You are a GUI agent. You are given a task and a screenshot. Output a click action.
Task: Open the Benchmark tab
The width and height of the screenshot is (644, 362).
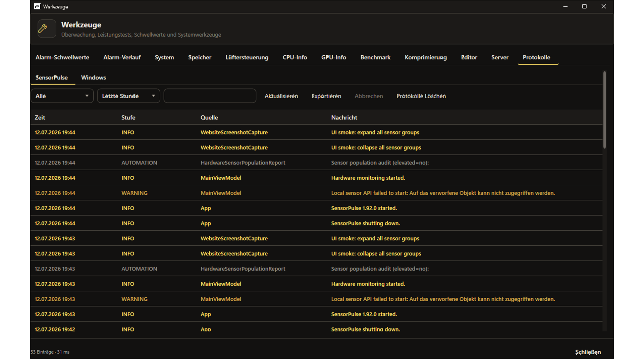pyautogui.click(x=375, y=57)
